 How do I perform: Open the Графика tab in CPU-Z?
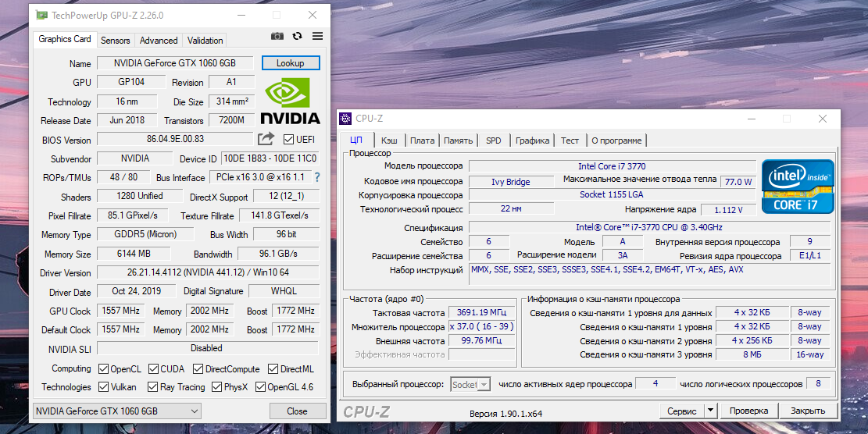point(532,141)
